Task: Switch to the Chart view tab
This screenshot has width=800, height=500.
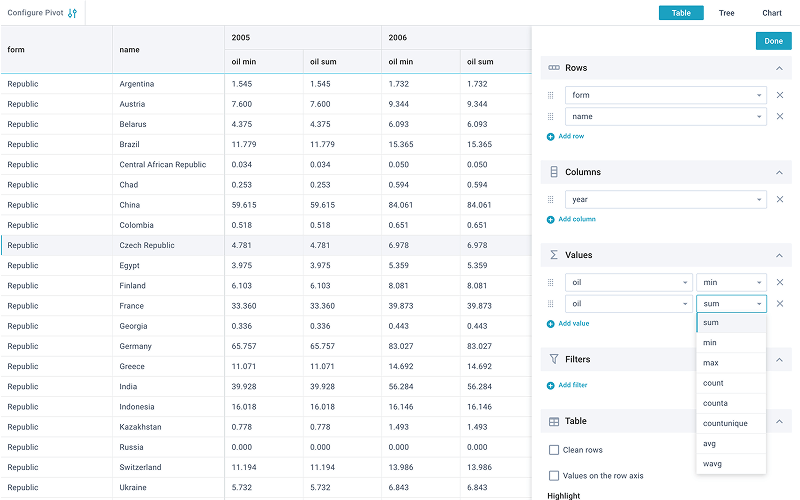Action: [772, 13]
